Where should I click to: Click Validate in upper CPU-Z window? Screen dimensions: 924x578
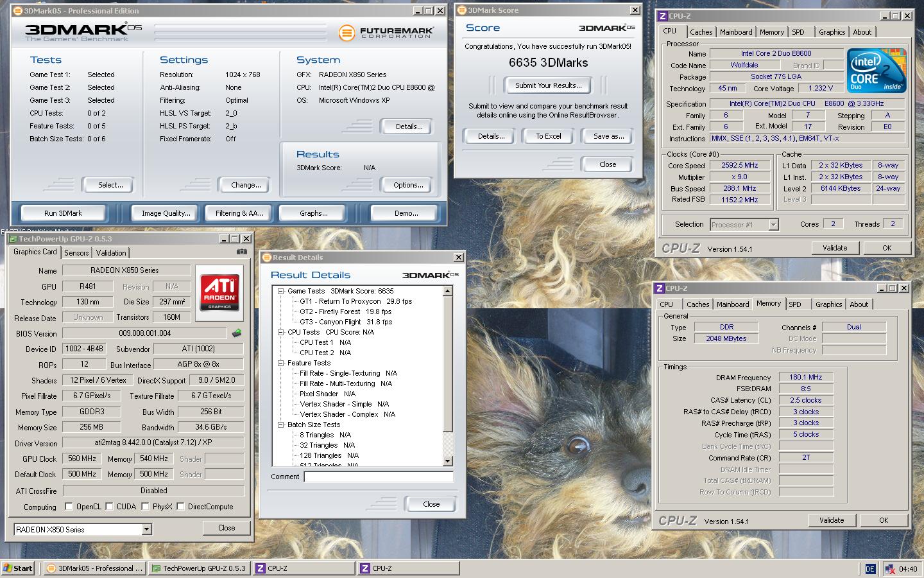point(834,248)
